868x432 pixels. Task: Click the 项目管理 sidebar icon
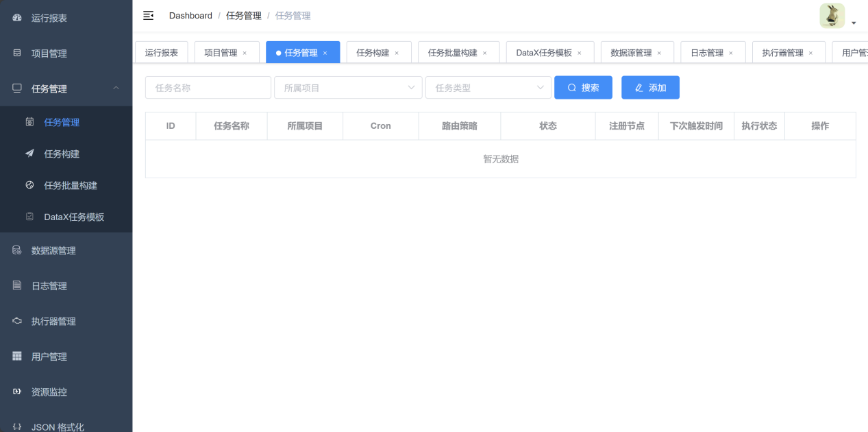coord(17,53)
